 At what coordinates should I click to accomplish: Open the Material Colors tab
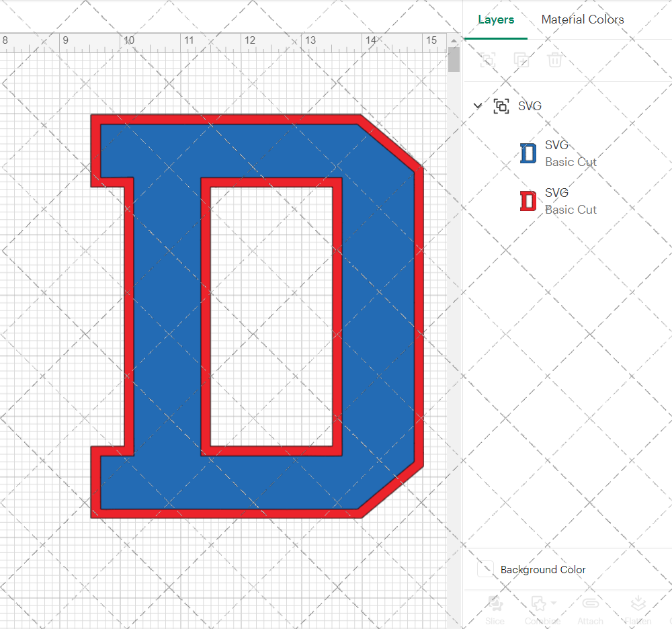(x=583, y=19)
